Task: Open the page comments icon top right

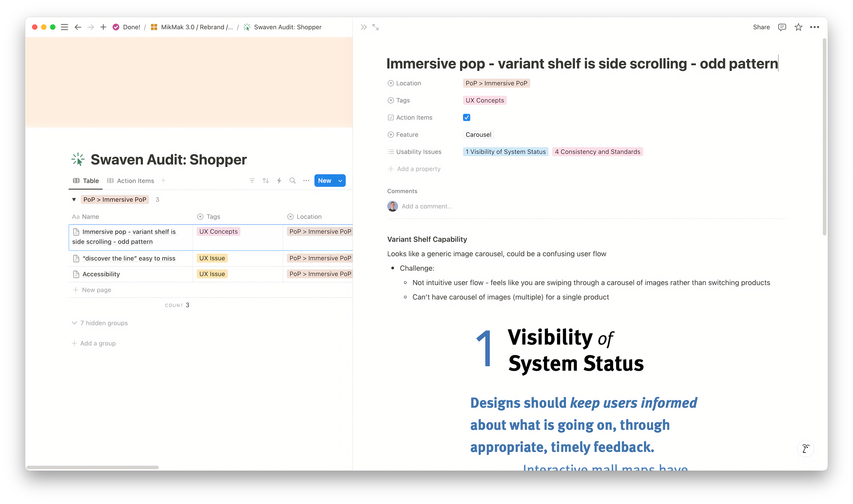Action: tap(782, 27)
